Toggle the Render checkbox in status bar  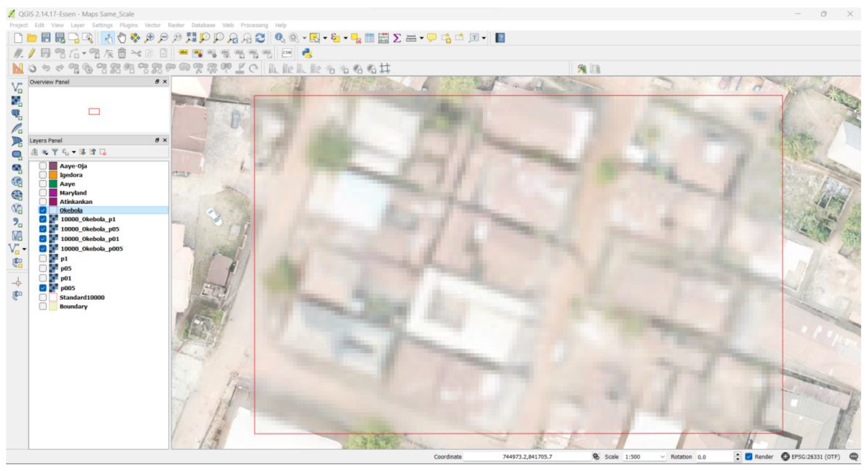coord(749,457)
